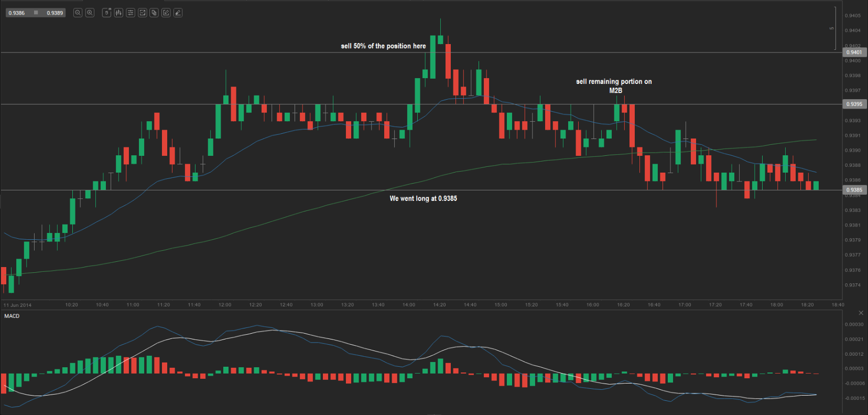Change chart type via candlestick icon
Viewport: 868px width, 415px height.
coord(118,13)
